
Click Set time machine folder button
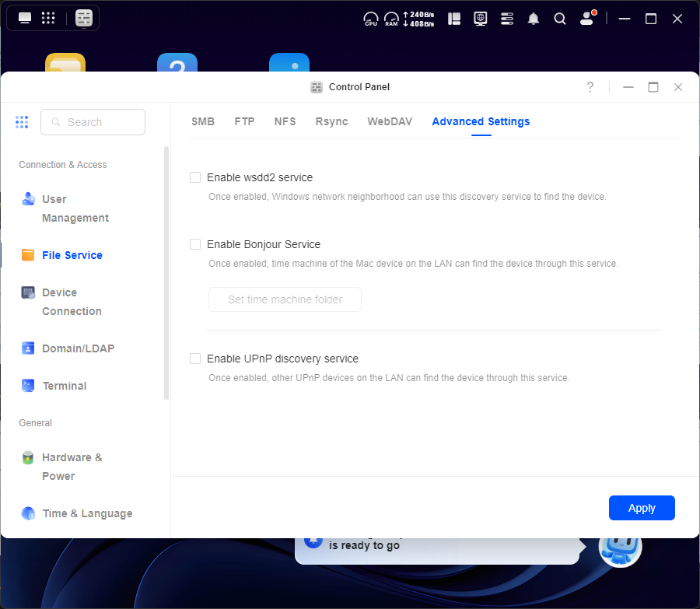coord(285,299)
